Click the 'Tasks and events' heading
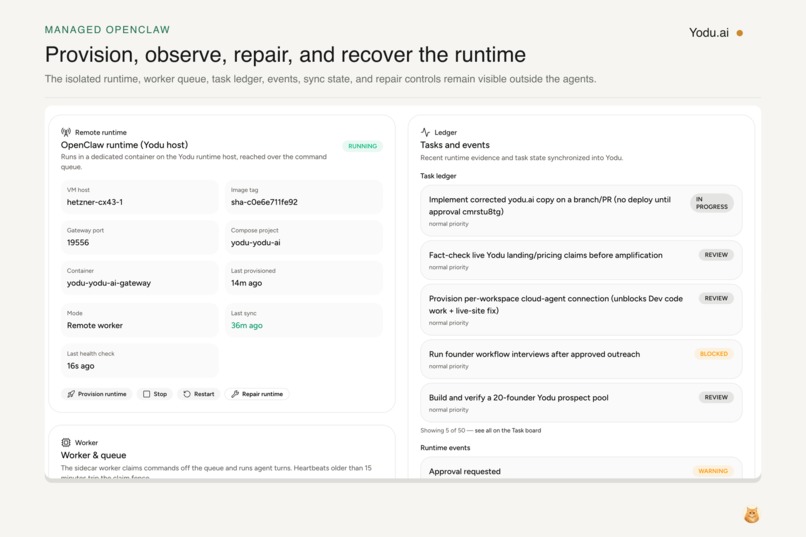Viewport: 806px width, 537px height. pyautogui.click(x=455, y=145)
